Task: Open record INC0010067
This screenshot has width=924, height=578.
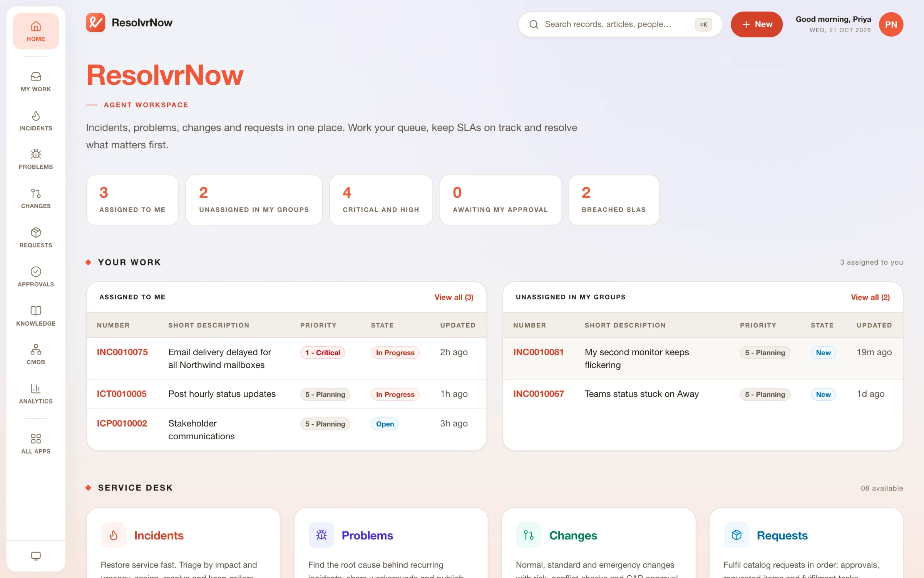Action: (538, 394)
